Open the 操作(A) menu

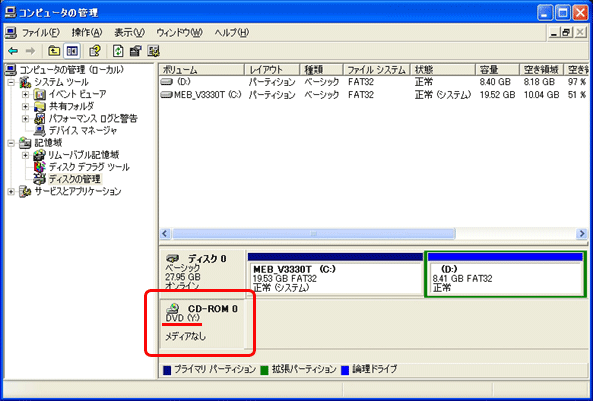[87, 33]
